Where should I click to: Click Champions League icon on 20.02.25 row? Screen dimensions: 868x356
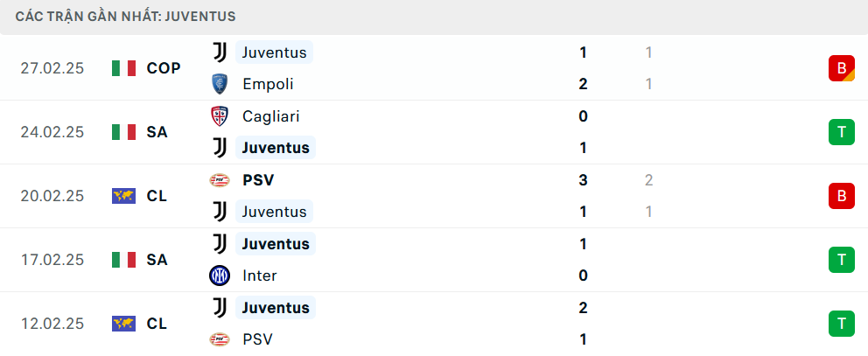[x=124, y=196]
